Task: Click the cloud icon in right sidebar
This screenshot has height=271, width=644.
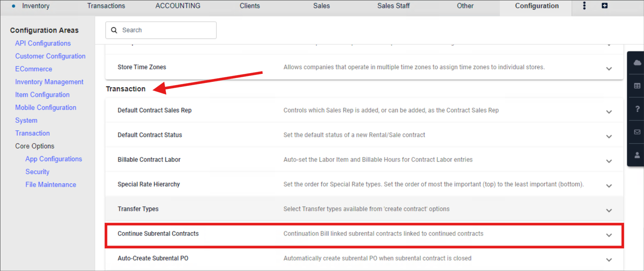Action: click(637, 63)
